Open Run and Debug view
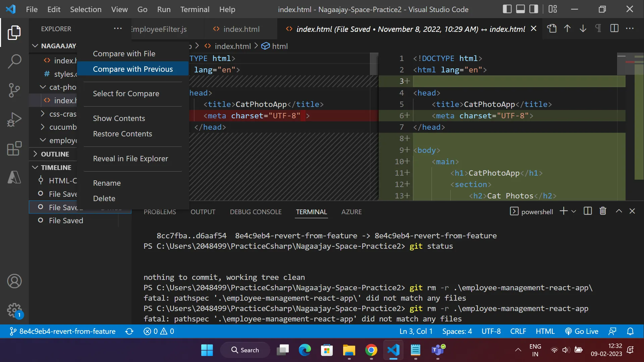This screenshot has width=644, height=362. pyautogui.click(x=14, y=119)
